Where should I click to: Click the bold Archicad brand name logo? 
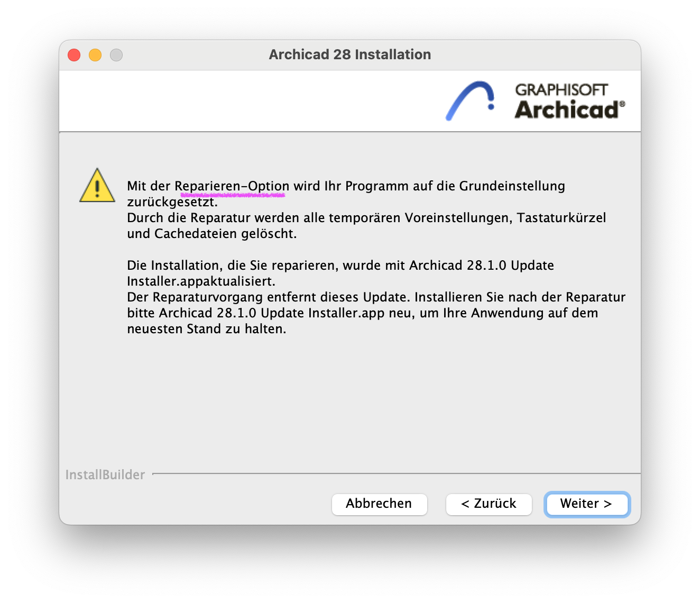click(569, 109)
